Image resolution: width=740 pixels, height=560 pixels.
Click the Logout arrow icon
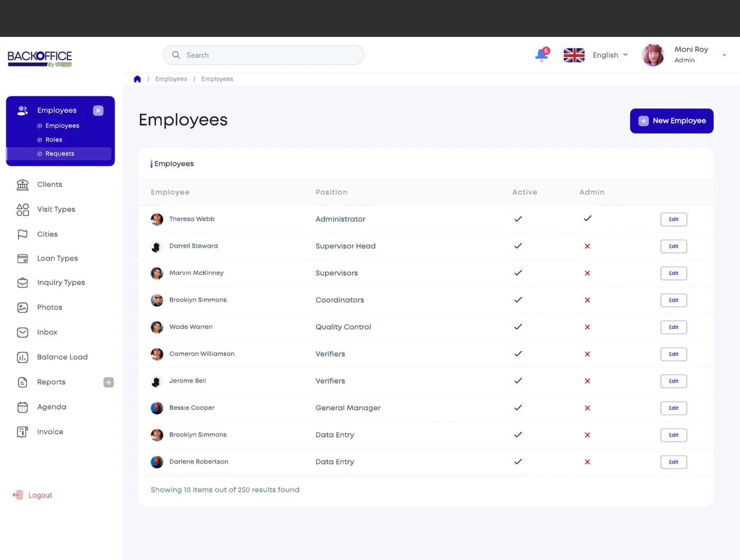(18, 495)
